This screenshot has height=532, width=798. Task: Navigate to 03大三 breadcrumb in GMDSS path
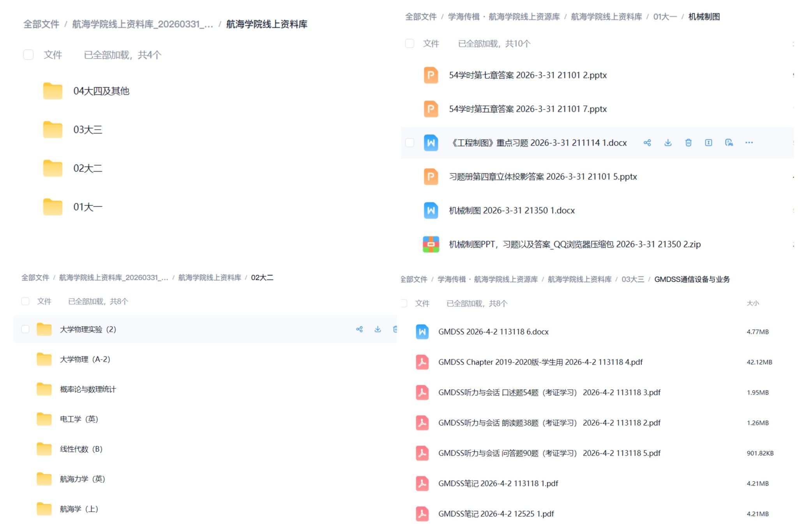pyautogui.click(x=632, y=279)
